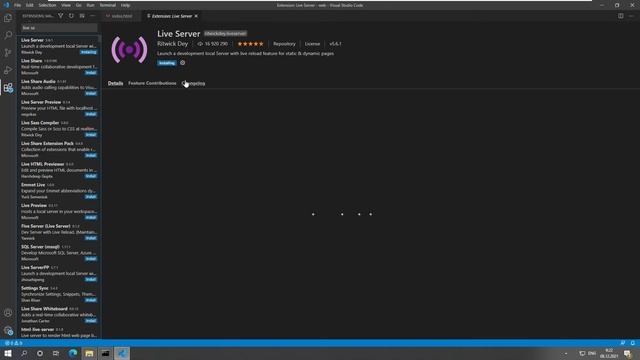Refresh the extensions list

[x=71, y=16]
